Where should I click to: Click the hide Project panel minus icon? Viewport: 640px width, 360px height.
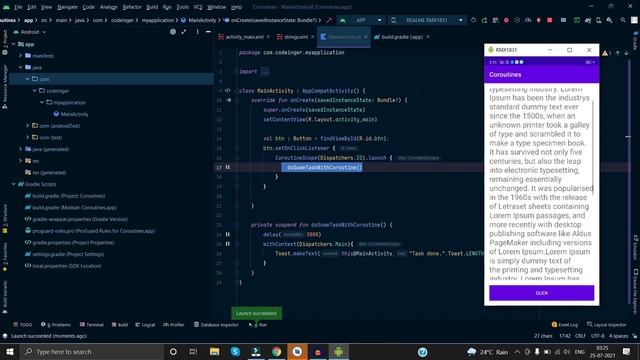click(x=208, y=32)
